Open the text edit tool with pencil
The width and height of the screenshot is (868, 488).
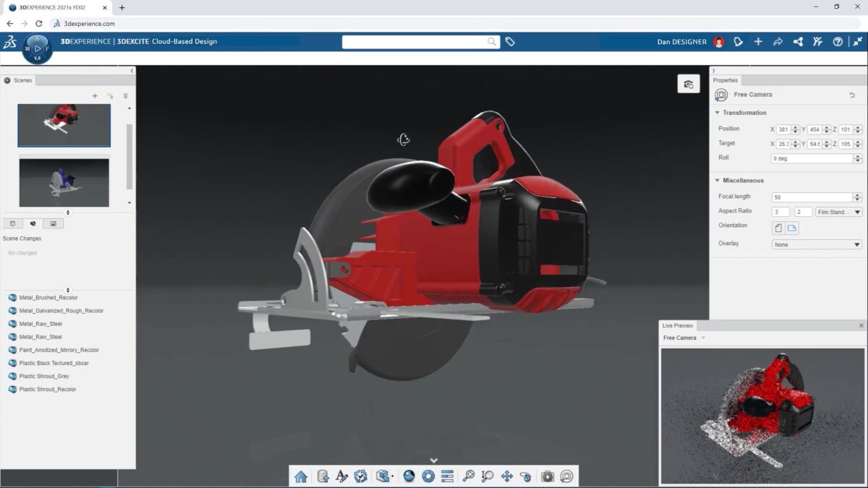click(341, 476)
